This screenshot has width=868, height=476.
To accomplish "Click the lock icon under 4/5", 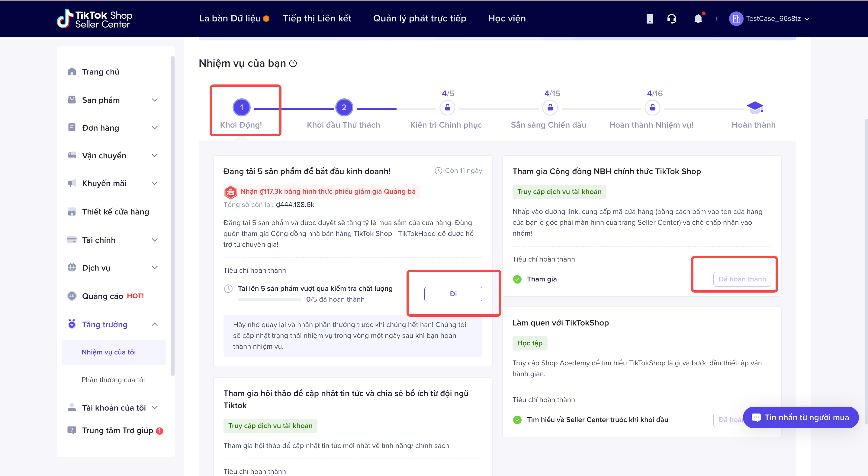I will pyautogui.click(x=448, y=107).
